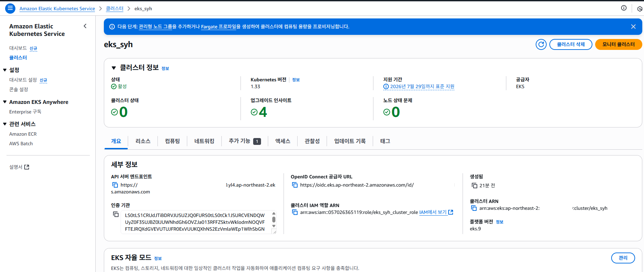The image size is (644, 272).
Task: Copy the creation time value
Action: tap(475, 186)
